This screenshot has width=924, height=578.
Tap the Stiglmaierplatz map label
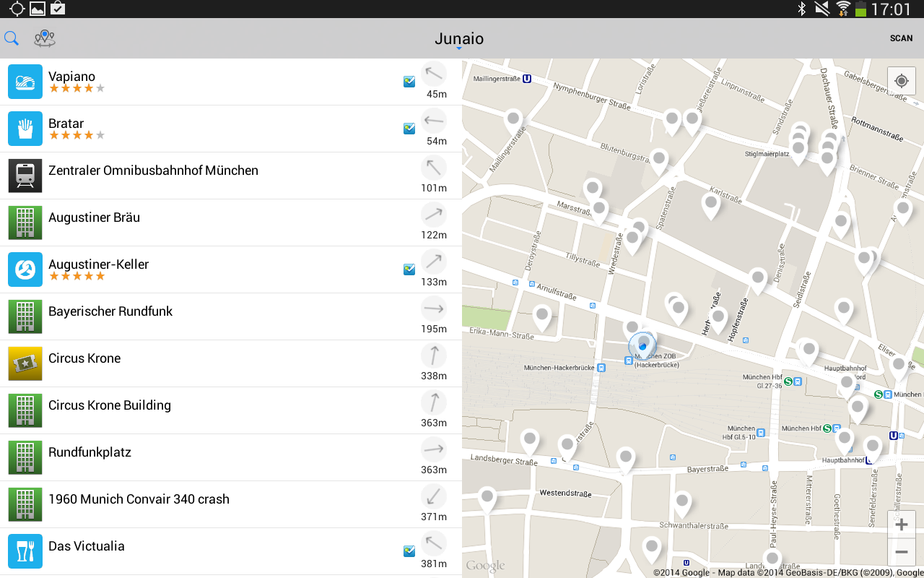(769, 154)
